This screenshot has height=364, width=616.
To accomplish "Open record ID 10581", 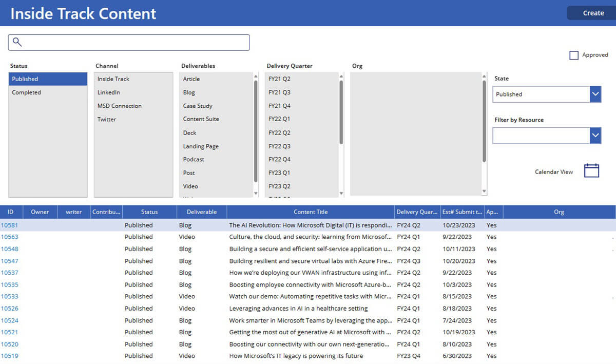I will click(x=9, y=225).
